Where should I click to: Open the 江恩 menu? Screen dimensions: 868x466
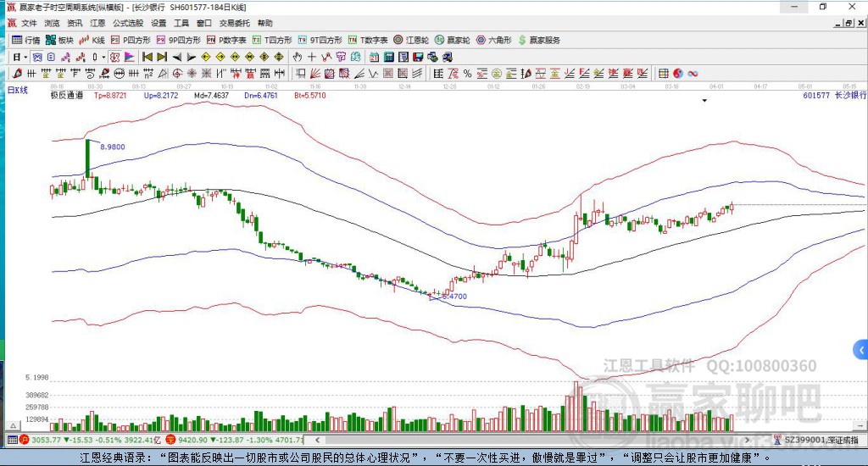[97, 23]
